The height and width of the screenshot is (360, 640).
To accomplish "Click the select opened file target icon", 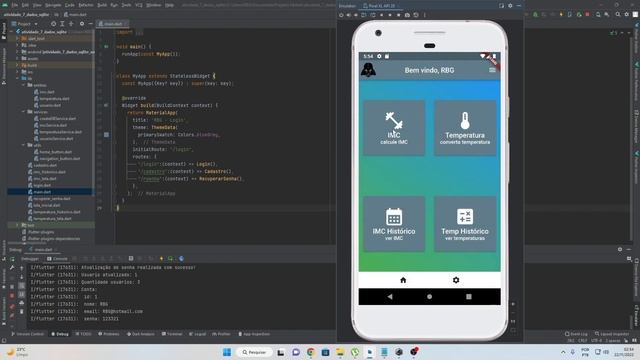I will coord(53,24).
